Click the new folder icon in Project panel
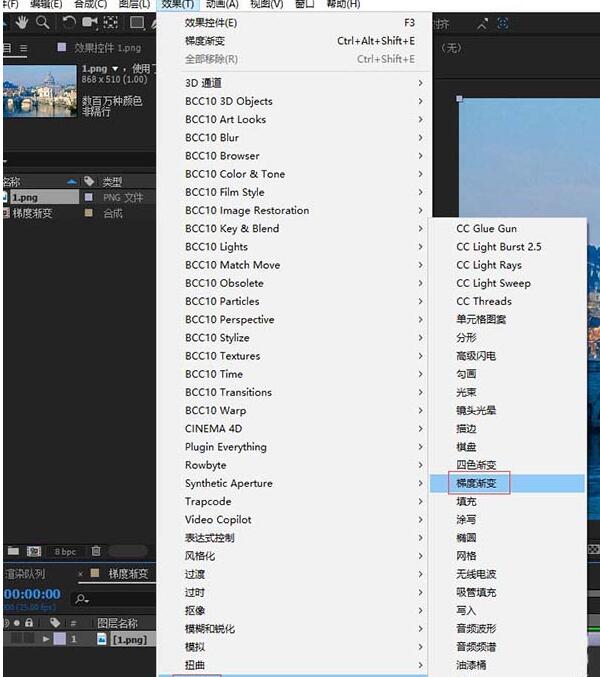The width and height of the screenshot is (600, 677). (13, 551)
